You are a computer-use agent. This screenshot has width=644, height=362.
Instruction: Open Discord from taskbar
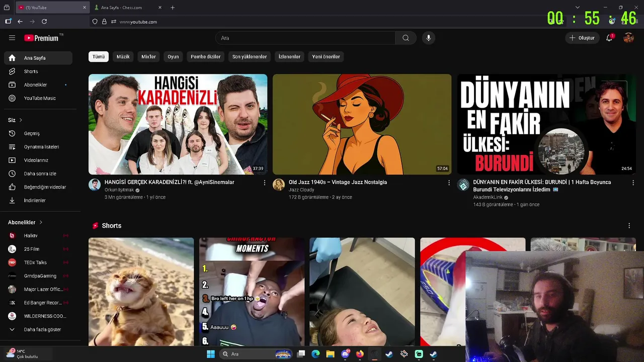pyautogui.click(x=345, y=354)
